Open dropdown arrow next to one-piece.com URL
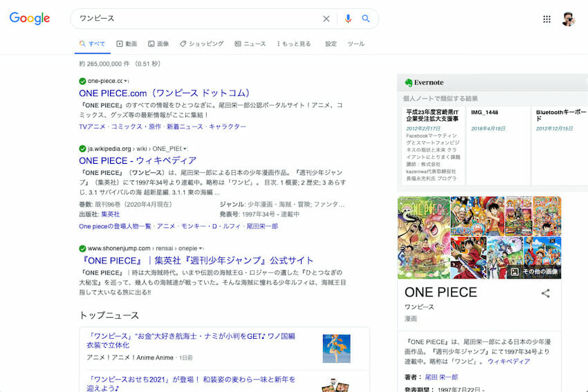The height and width of the screenshot is (392, 588). click(126, 81)
